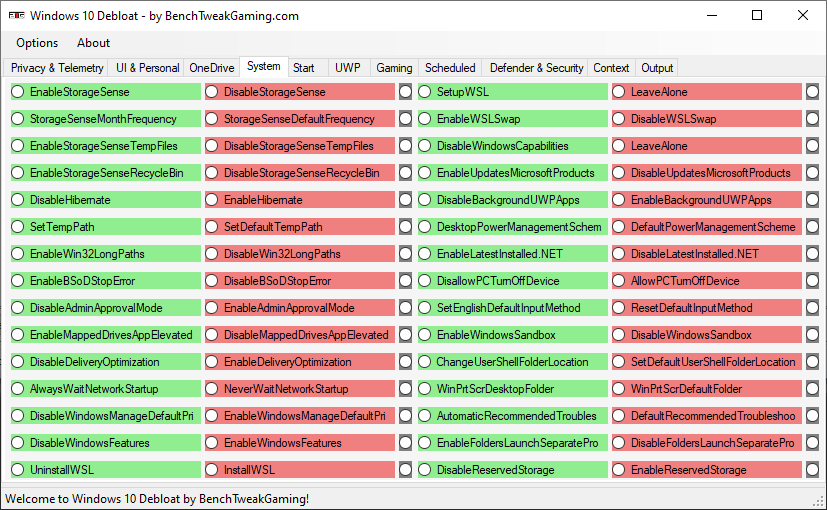
Task: Choose EnableUpdatesMicrosoftProducts radio button
Action: [513, 172]
